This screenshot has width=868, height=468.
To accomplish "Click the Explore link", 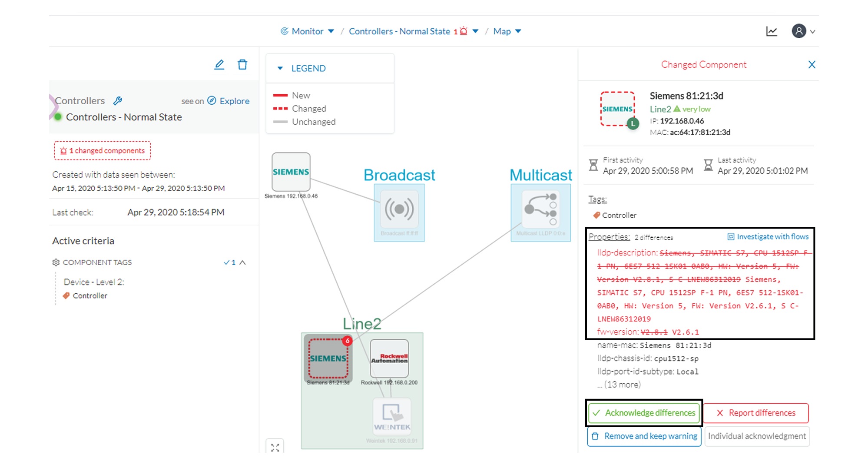I will 234,101.
